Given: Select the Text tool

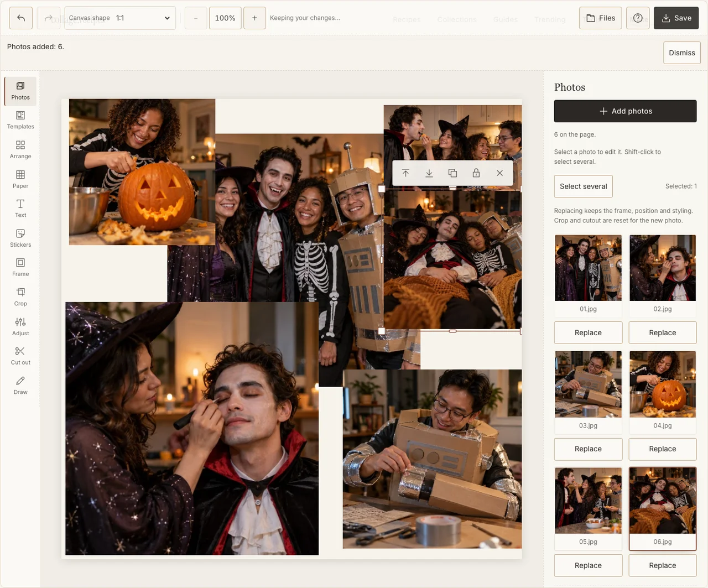Looking at the screenshot, I should pyautogui.click(x=20, y=209).
